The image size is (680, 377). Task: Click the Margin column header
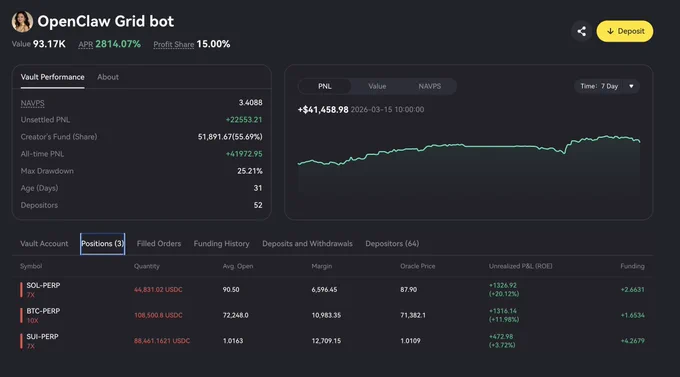coord(322,266)
